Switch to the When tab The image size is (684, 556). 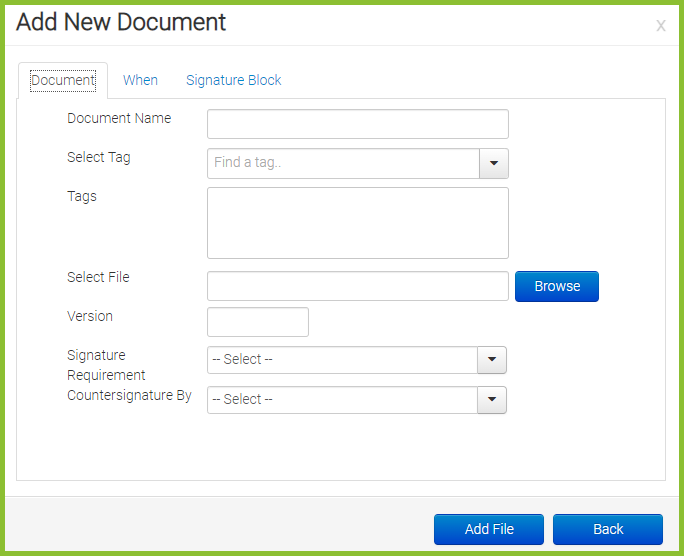140,80
